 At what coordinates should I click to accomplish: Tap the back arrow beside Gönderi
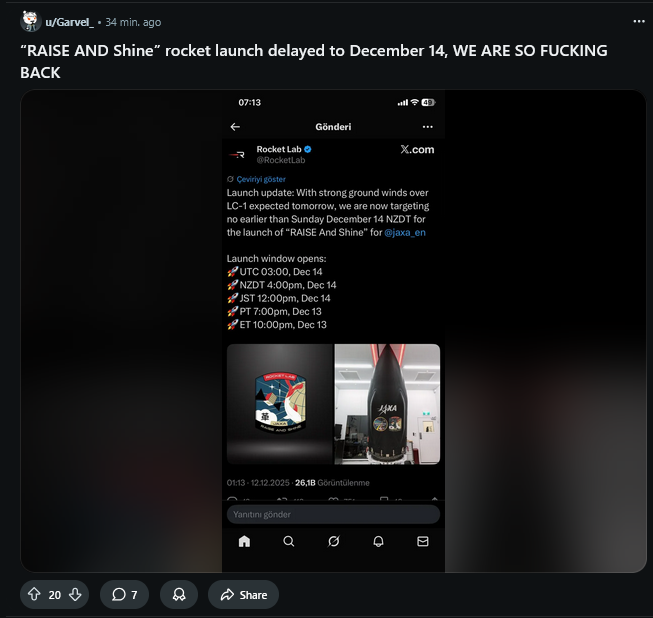[x=235, y=127]
